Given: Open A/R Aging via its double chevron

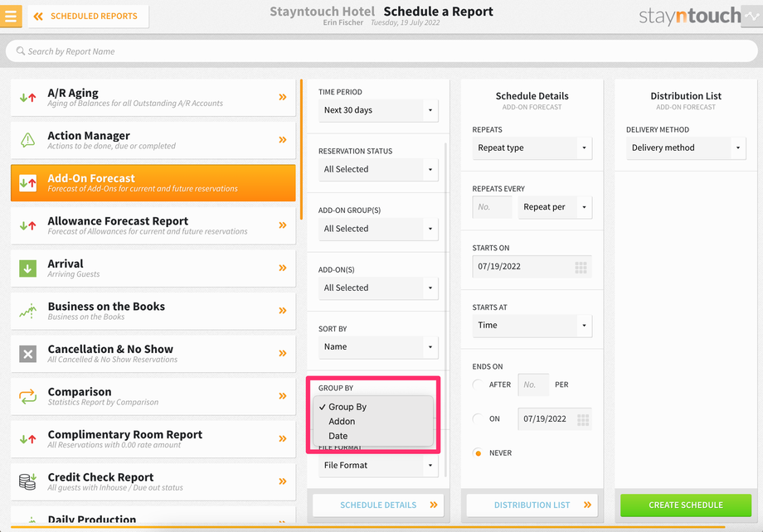Looking at the screenshot, I should (283, 97).
